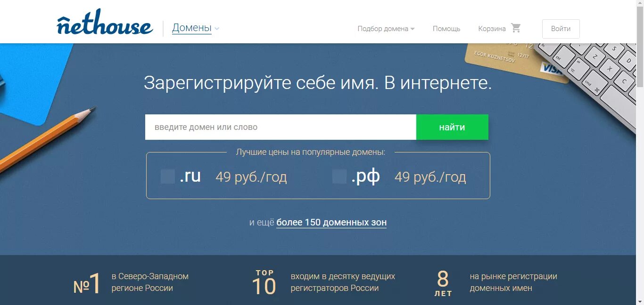Click the scrollbar down arrow
Viewport: 644px width, 305px height.
click(640, 301)
